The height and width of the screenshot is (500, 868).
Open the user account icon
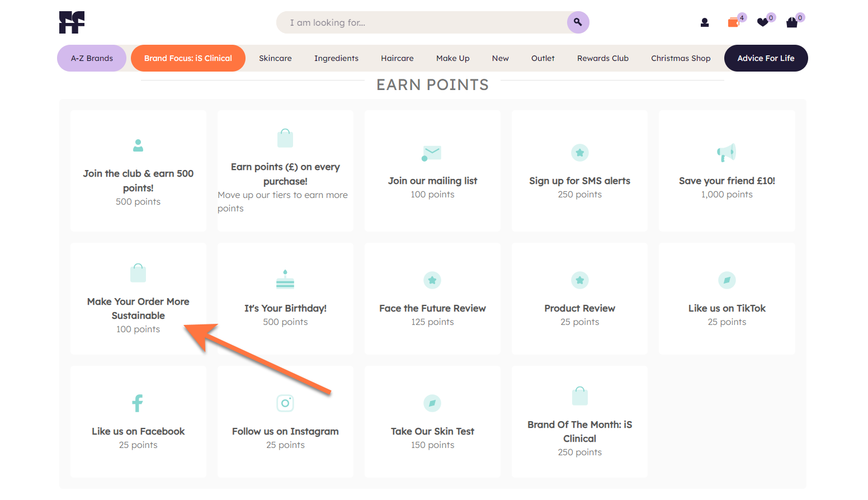tap(705, 22)
